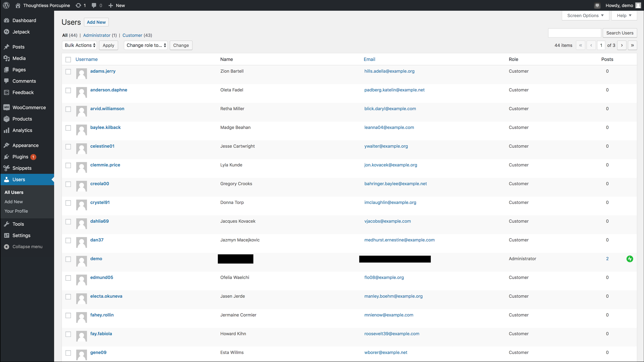644x362 pixels.
Task: Click green Jetpack icon on demo row
Action: coord(630,259)
